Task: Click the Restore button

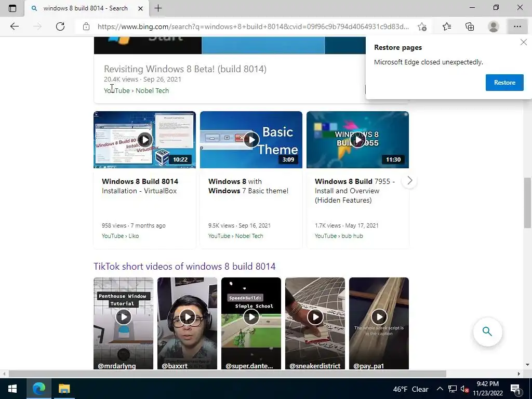Action: [x=504, y=83]
